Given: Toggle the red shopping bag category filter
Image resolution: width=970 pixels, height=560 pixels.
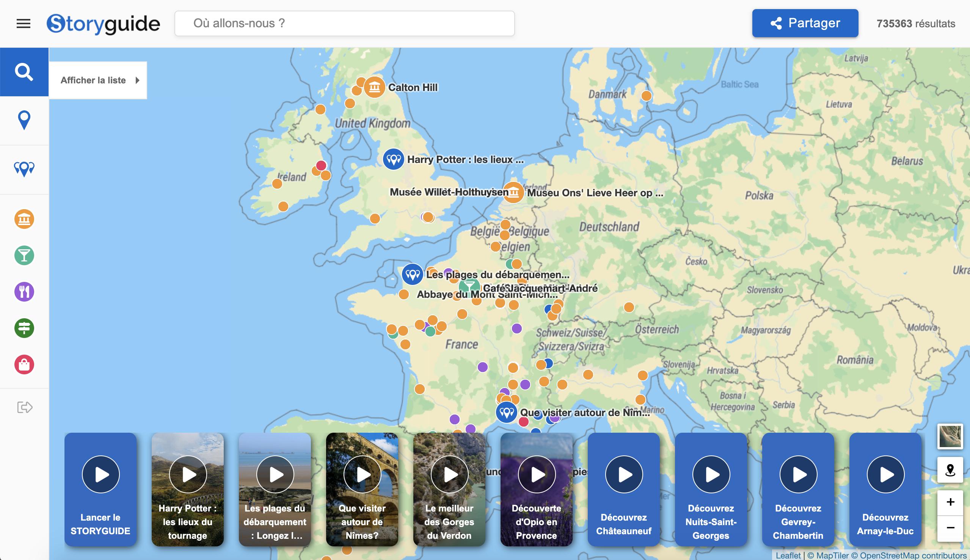Looking at the screenshot, I should click(x=24, y=364).
